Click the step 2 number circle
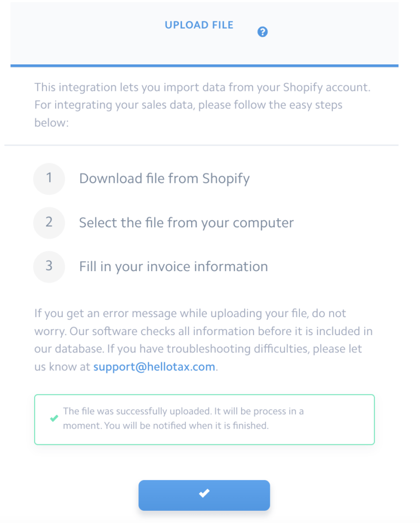 [x=49, y=223]
